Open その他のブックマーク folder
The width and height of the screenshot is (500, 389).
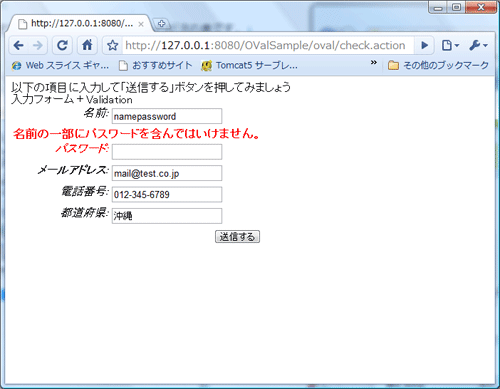tap(438, 65)
